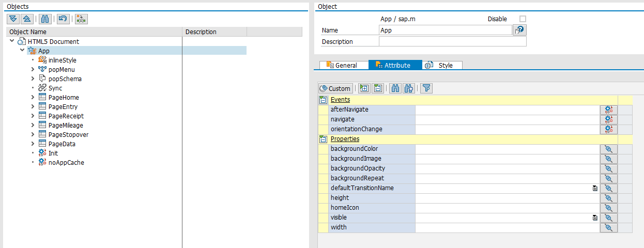Switch to the General tab
This screenshot has width=644, height=248.
coord(342,65)
